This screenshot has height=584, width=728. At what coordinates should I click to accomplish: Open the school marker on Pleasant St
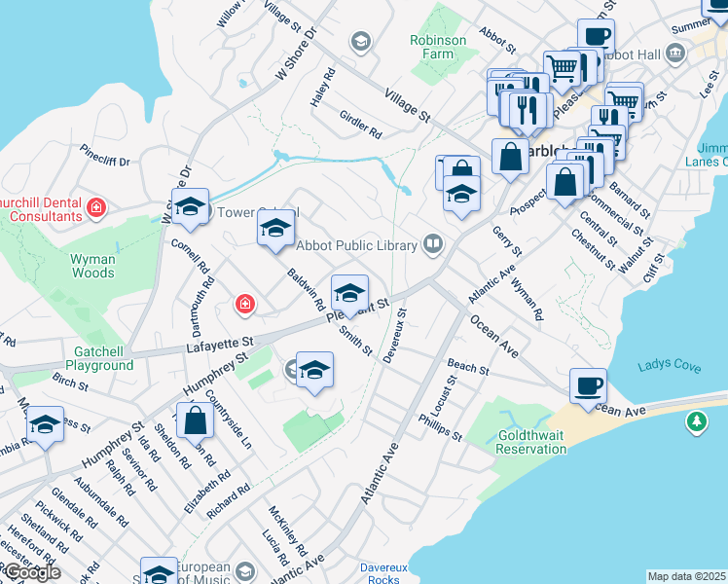coord(349,292)
